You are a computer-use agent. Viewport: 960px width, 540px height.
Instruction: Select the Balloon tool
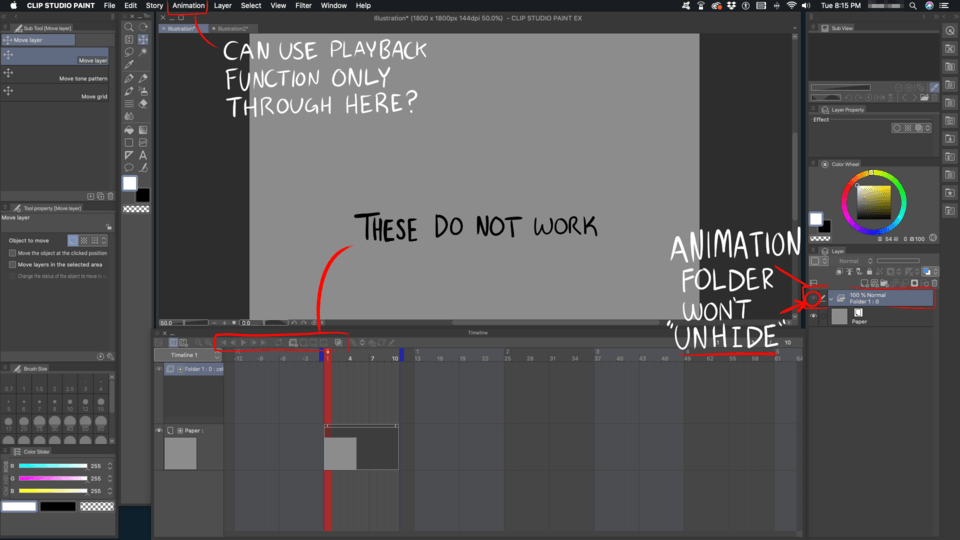click(129, 168)
